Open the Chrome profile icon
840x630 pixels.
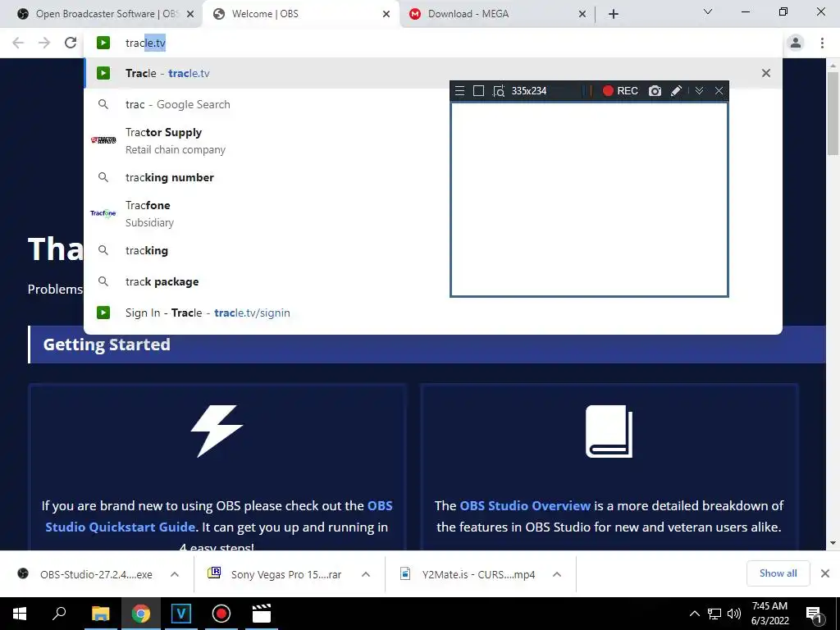(x=796, y=43)
